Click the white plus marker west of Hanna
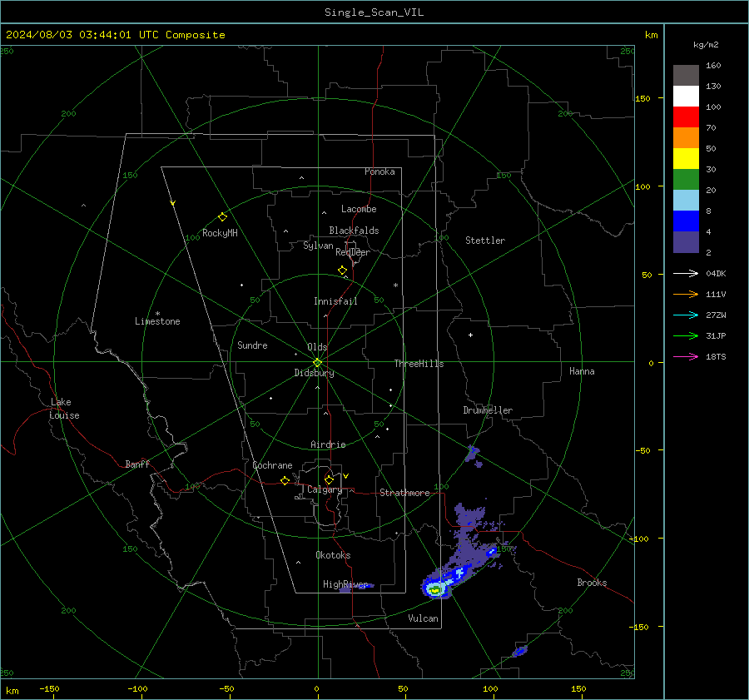Screen dimensions: 749x700 tap(470, 335)
